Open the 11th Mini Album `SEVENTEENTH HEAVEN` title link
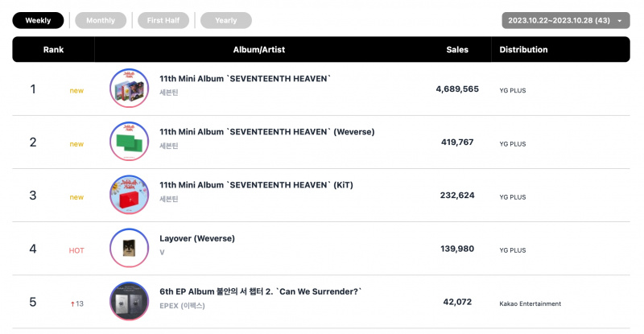 coord(246,78)
